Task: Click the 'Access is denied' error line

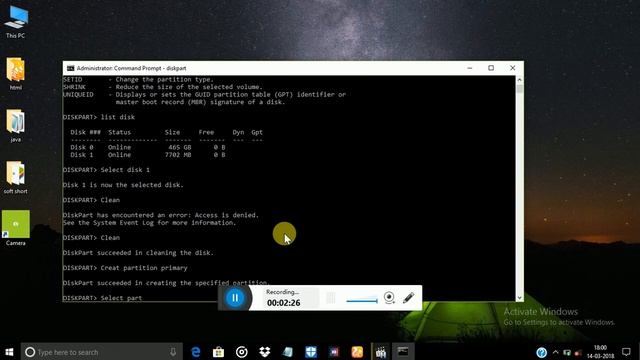Action: tap(161, 215)
